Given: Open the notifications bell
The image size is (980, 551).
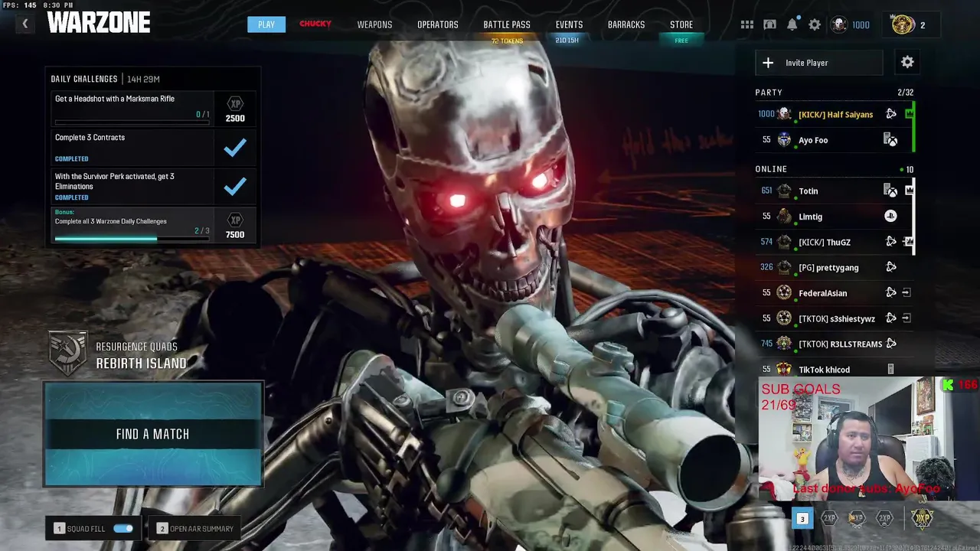Looking at the screenshot, I should click(792, 24).
